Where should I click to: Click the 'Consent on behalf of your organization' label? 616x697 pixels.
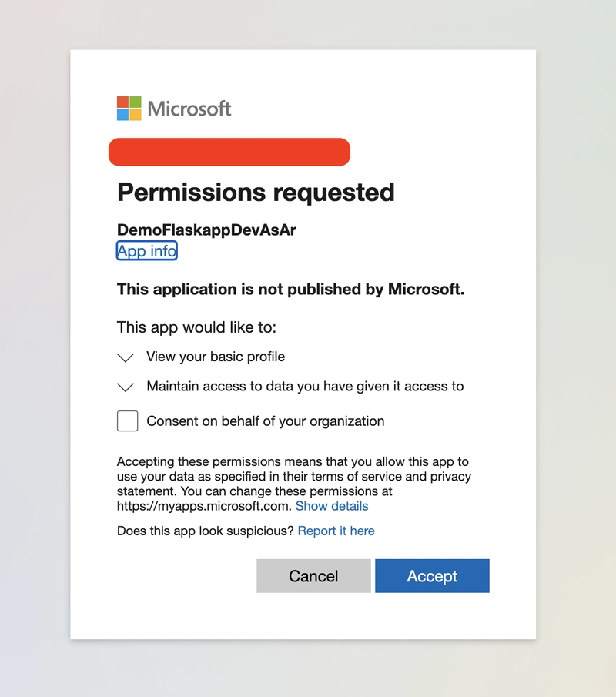coord(266,421)
